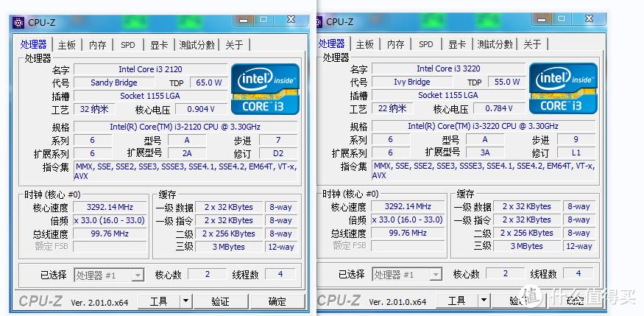Click core voltage 0.784 V

point(499,108)
